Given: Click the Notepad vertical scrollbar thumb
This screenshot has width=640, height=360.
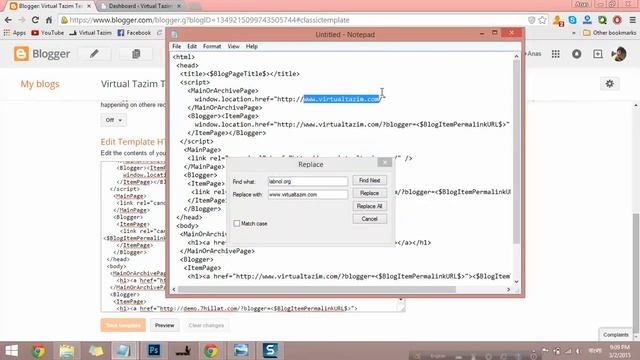Looking at the screenshot, I should point(516,151).
